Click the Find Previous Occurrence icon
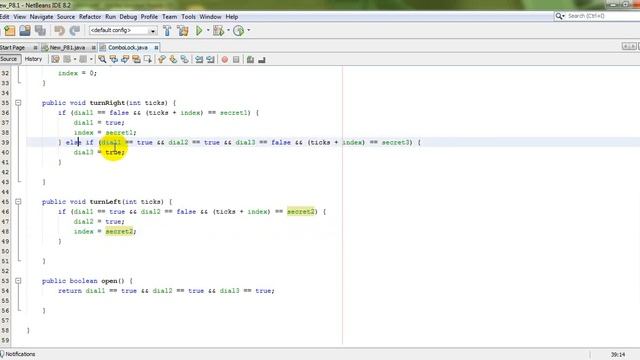The width and height of the screenshot is (640, 360). tap(113, 60)
